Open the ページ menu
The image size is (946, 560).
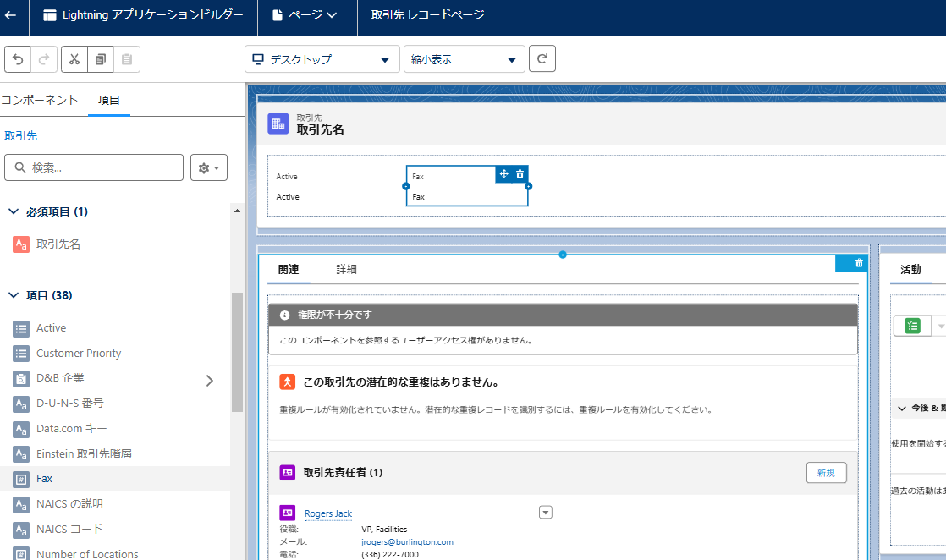click(305, 15)
